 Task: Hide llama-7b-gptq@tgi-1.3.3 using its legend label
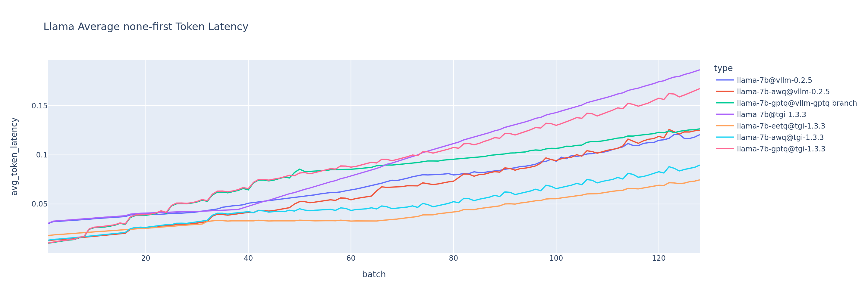781,149
